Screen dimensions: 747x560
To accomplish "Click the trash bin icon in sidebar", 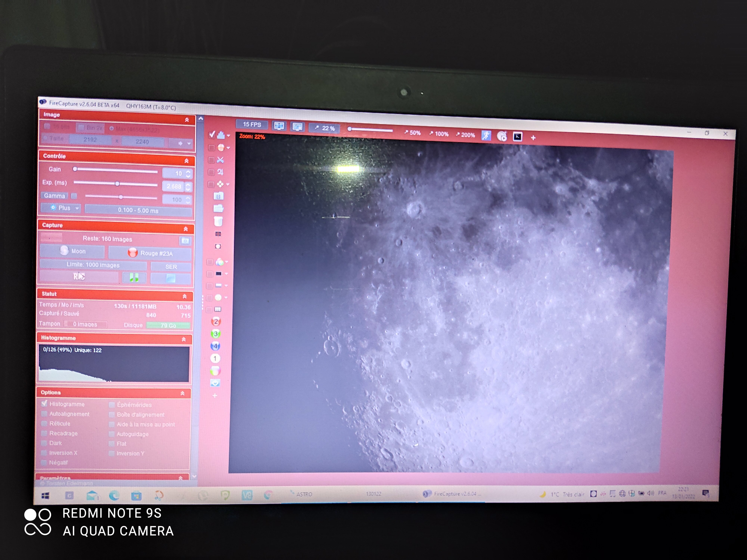I will tap(218, 221).
